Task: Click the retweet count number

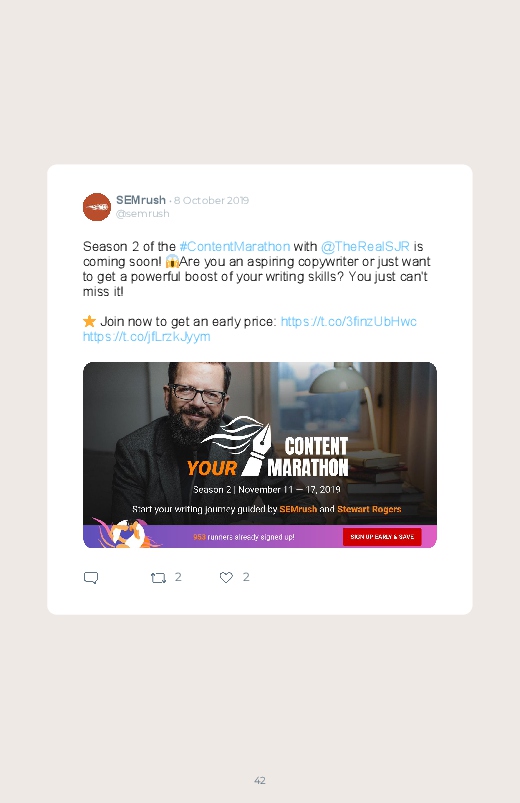Action: (x=178, y=577)
